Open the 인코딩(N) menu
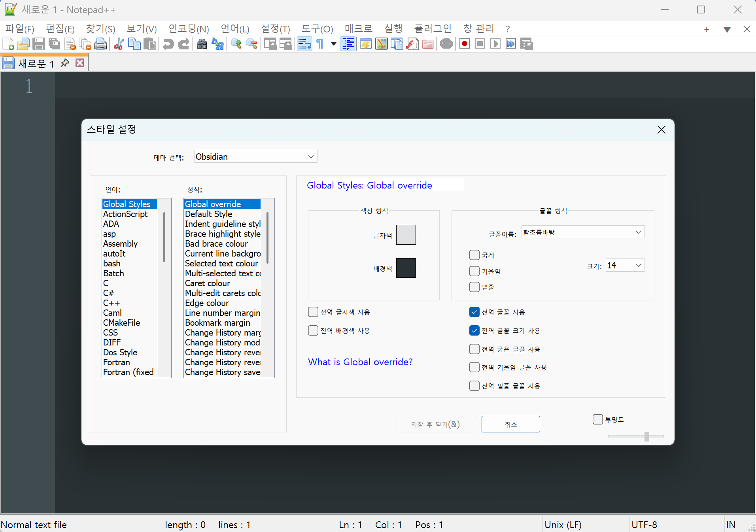 [189, 29]
